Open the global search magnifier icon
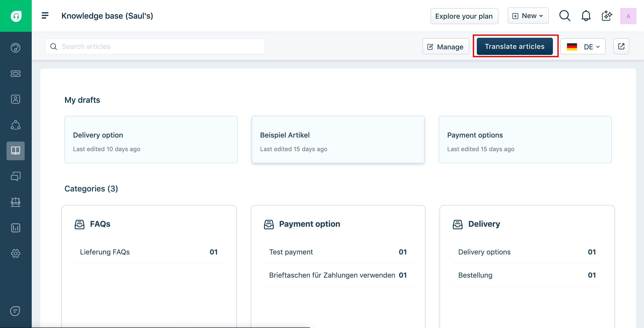This screenshot has height=328, width=644. click(565, 16)
